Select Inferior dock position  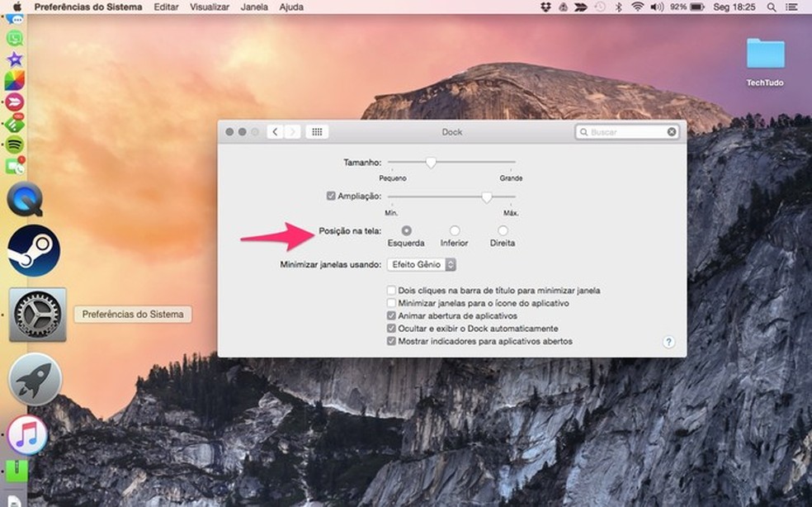coord(454,230)
